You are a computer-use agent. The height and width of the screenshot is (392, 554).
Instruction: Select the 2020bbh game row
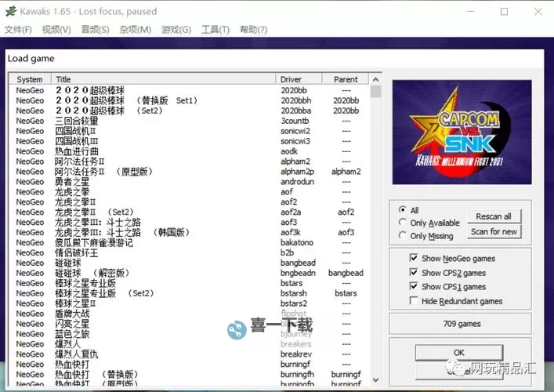(190, 100)
